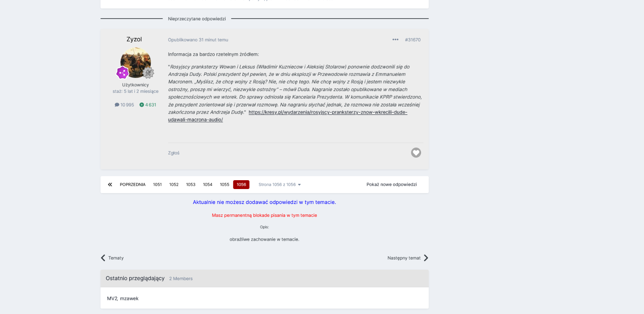Click the POPRZEDNIA previous page button
Viewport: 644px width, 314px height.
tap(132, 185)
